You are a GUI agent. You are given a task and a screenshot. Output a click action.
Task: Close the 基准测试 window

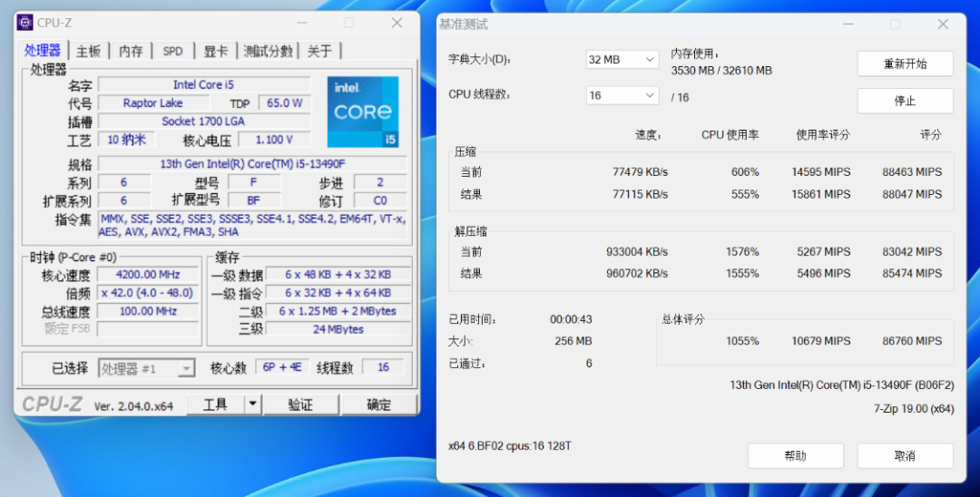(x=943, y=24)
